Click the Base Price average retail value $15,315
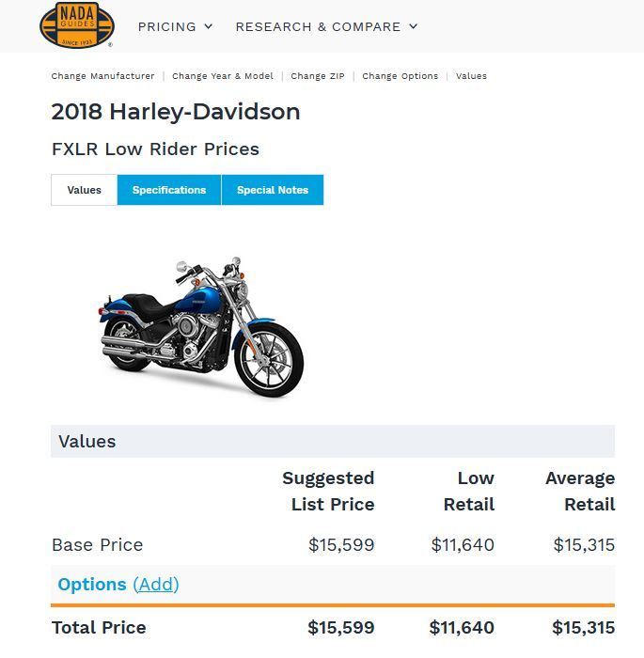Viewport: 644px width, 658px height. point(584,545)
